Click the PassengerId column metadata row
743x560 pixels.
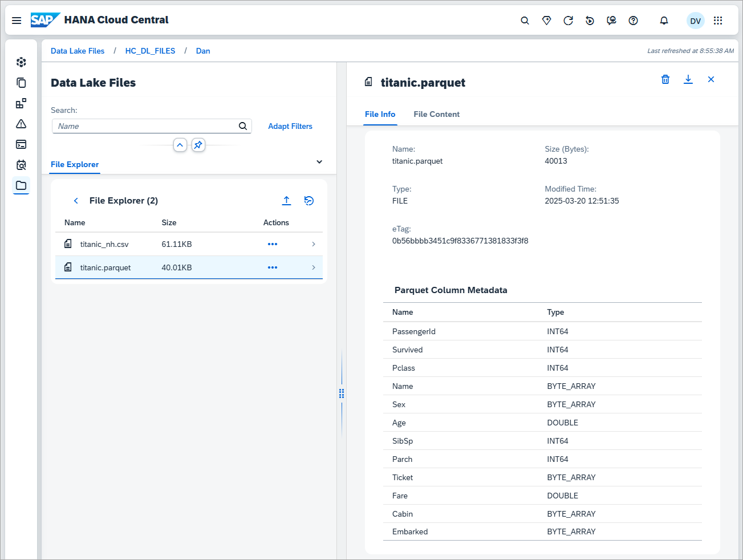point(542,331)
